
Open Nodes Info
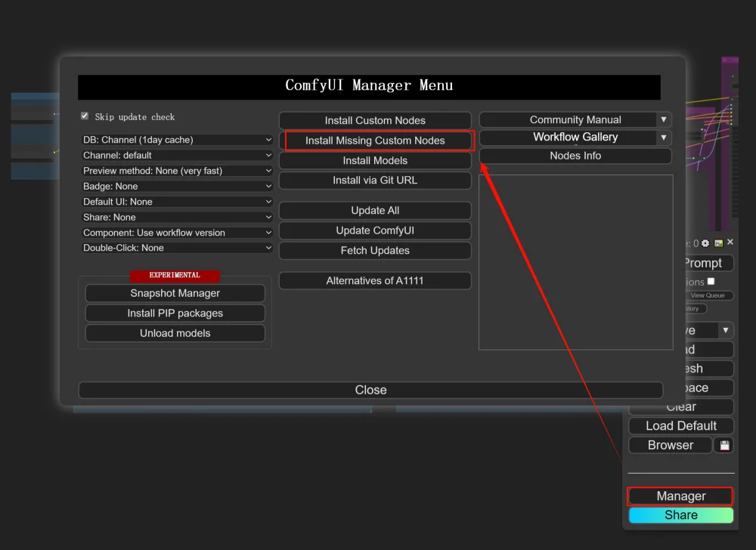(x=575, y=156)
